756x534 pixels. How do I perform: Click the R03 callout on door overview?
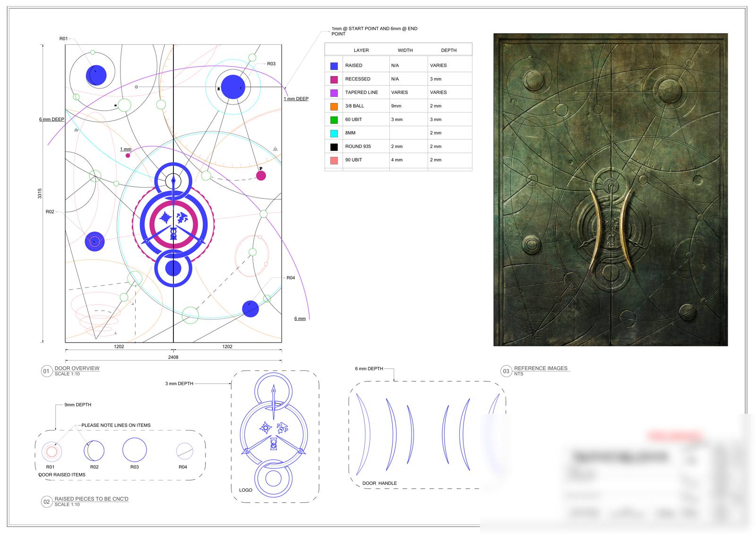point(271,64)
